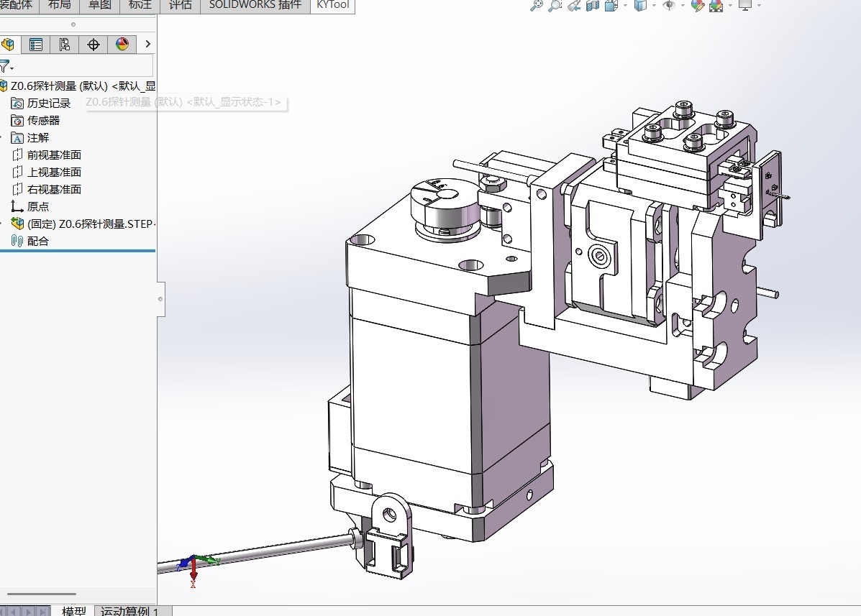861x616 pixels.
Task: Click 注解 annotation icon
Action: tap(17, 138)
